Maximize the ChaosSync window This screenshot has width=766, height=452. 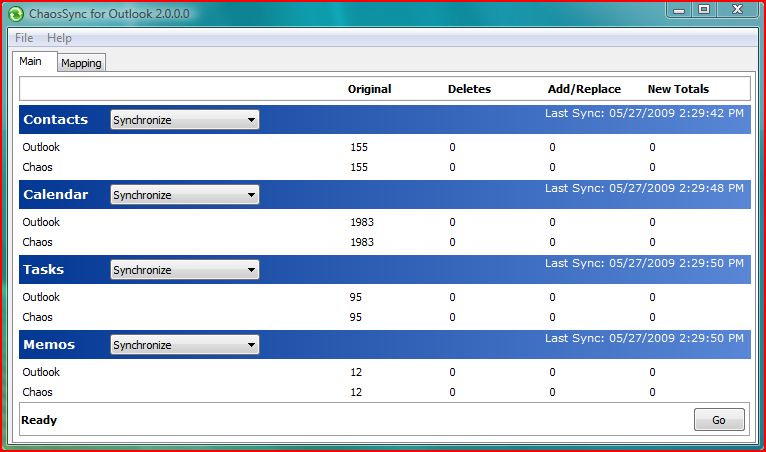[x=704, y=10]
